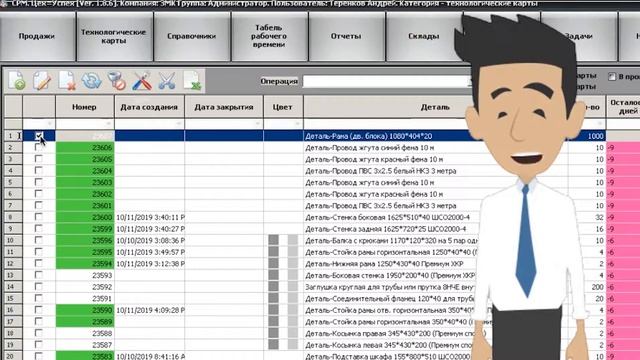640x360 pixels.
Task: Tick the checkbox for card 23604
Action: click(39, 171)
